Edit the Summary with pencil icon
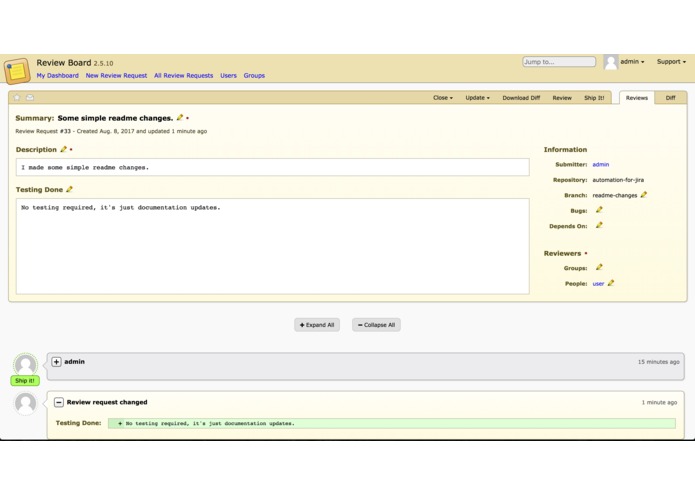Image resolution: width=695 pixels, height=494 pixels. tap(180, 117)
